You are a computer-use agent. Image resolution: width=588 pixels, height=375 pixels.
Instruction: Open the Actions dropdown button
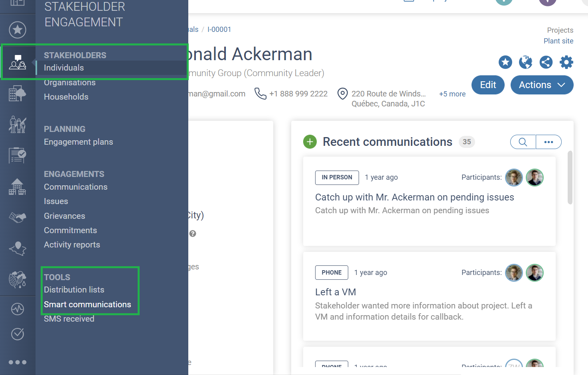click(x=542, y=85)
